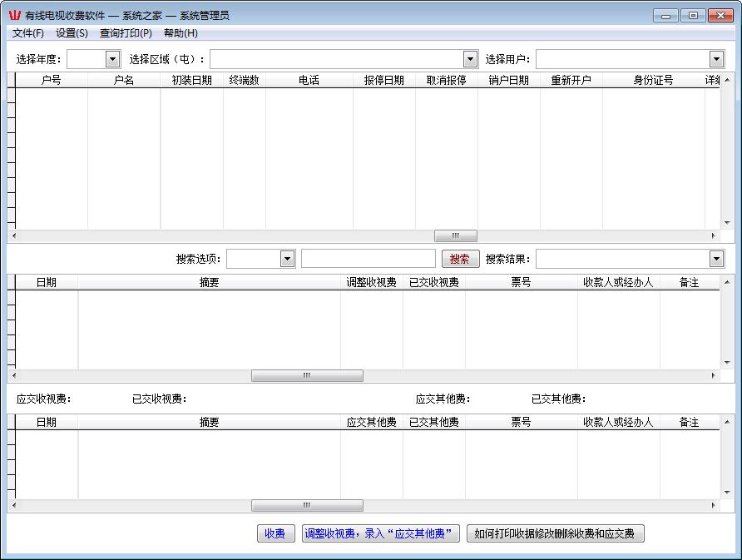Viewport: 742px width, 560px height.
Task: Click 调整收视费，录入"应交其他费" button
Action: [381, 533]
